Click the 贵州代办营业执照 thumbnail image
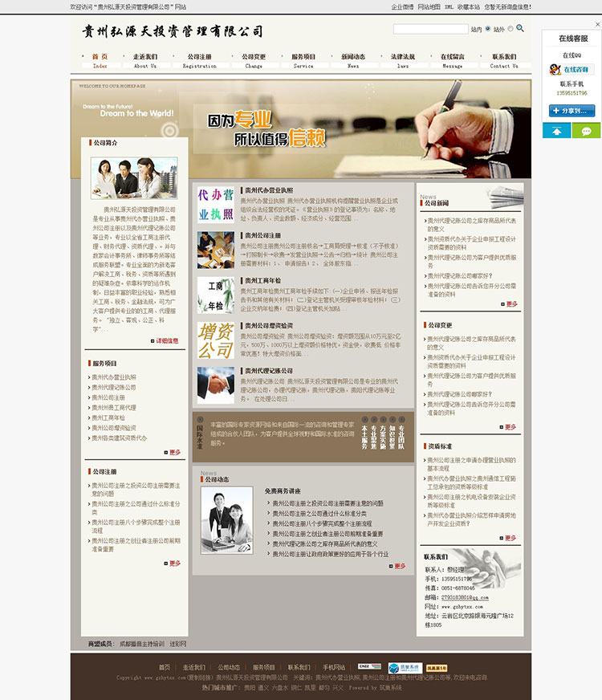This screenshot has height=700, width=602. (x=215, y=205)
